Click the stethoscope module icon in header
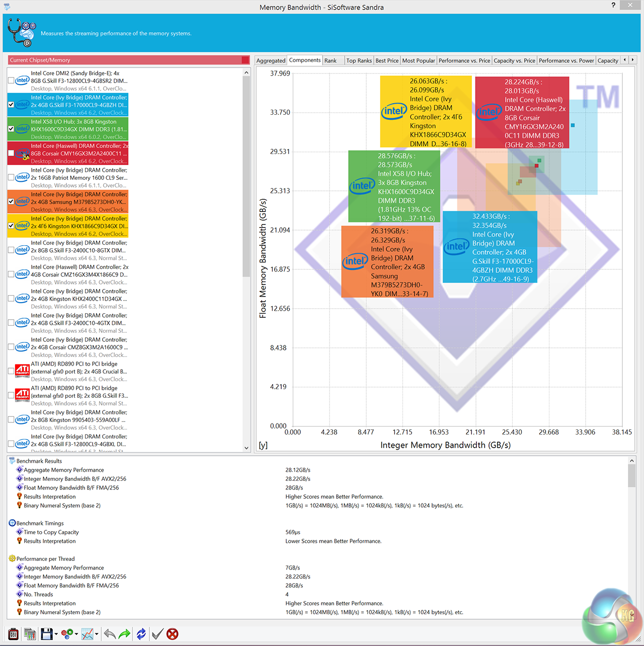 pyautogui.click(x=22, y=33)
